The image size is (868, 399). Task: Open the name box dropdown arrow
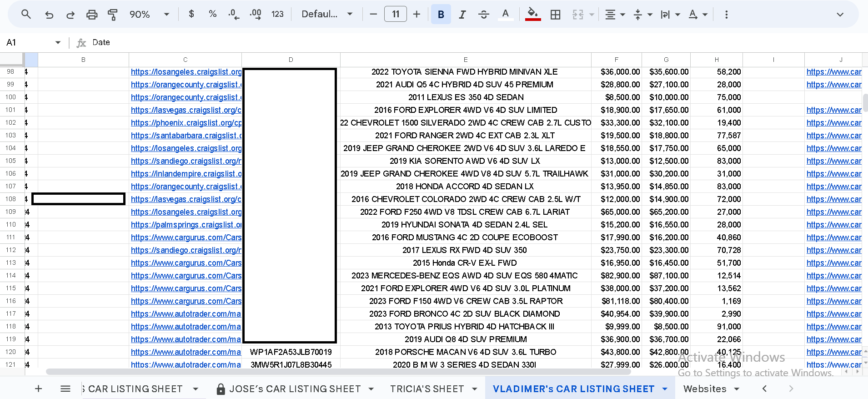(58, 42)
